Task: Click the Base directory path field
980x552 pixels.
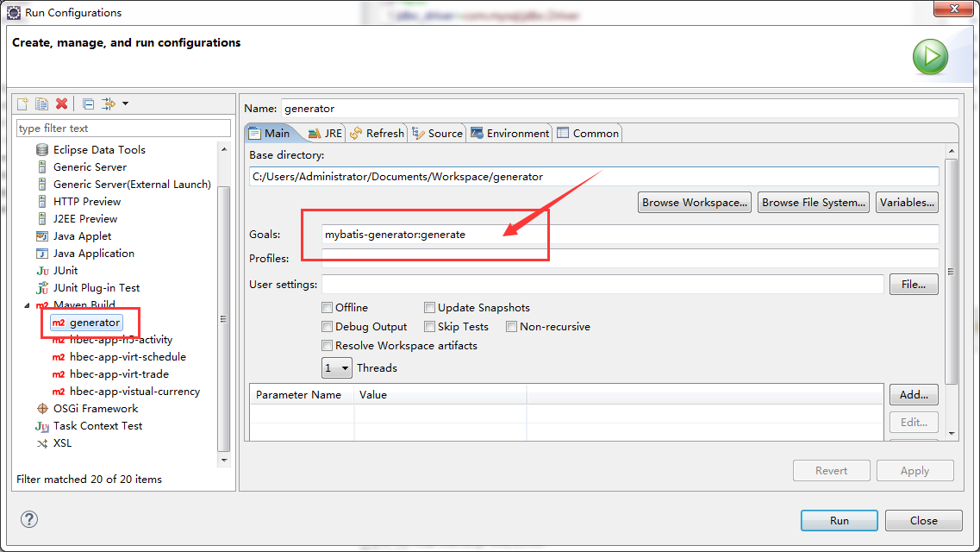Action: coord(594,176)
